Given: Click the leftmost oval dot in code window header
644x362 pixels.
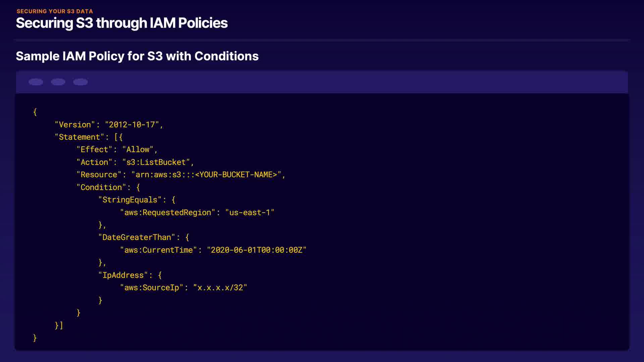Looking at the screenshot, I should (36, 82).
